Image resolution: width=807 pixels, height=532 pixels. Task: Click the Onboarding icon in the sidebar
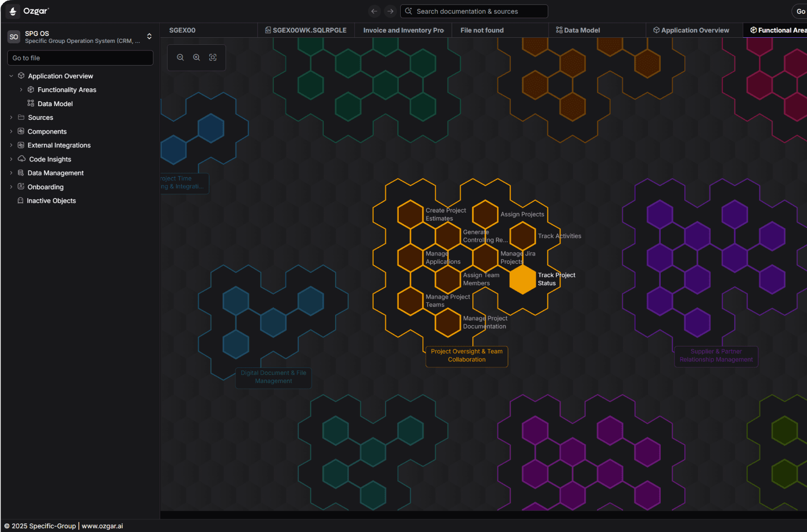pyautogui.click(x=21, y=187)
